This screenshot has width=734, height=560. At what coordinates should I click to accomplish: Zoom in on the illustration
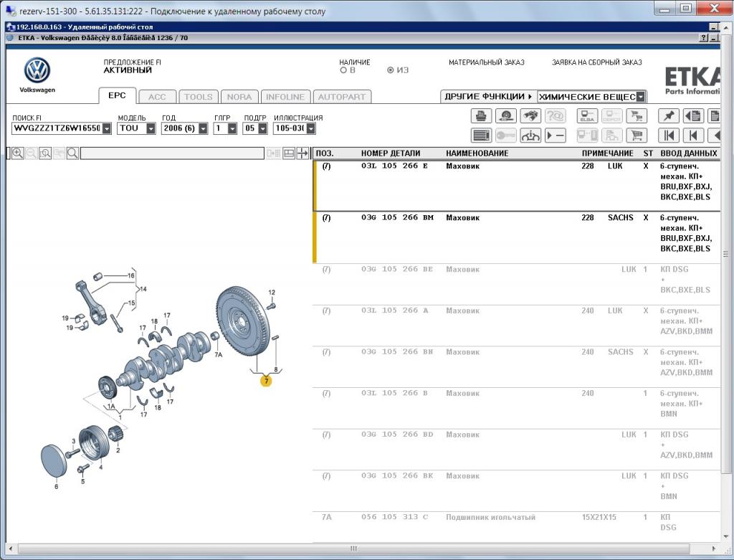point(18,153)
